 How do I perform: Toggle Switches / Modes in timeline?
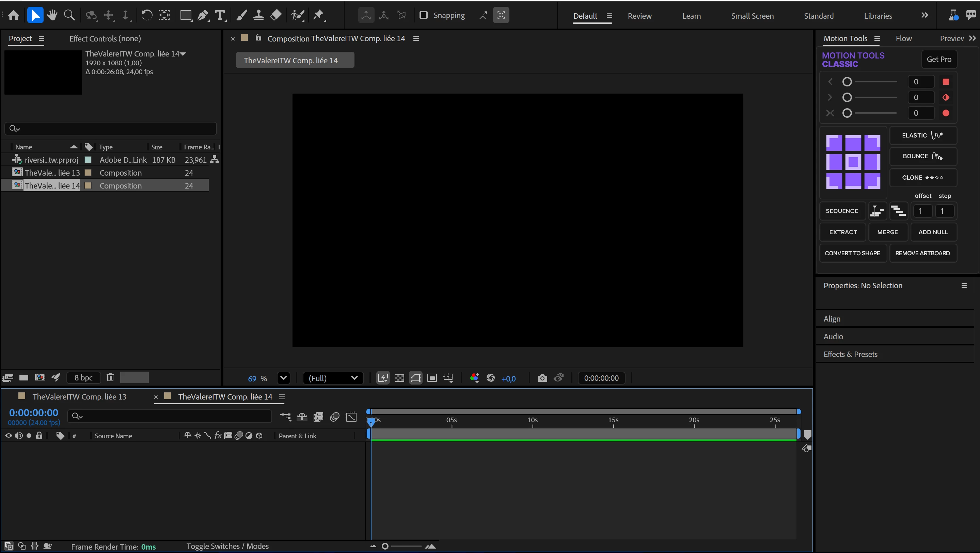[227, 546]
